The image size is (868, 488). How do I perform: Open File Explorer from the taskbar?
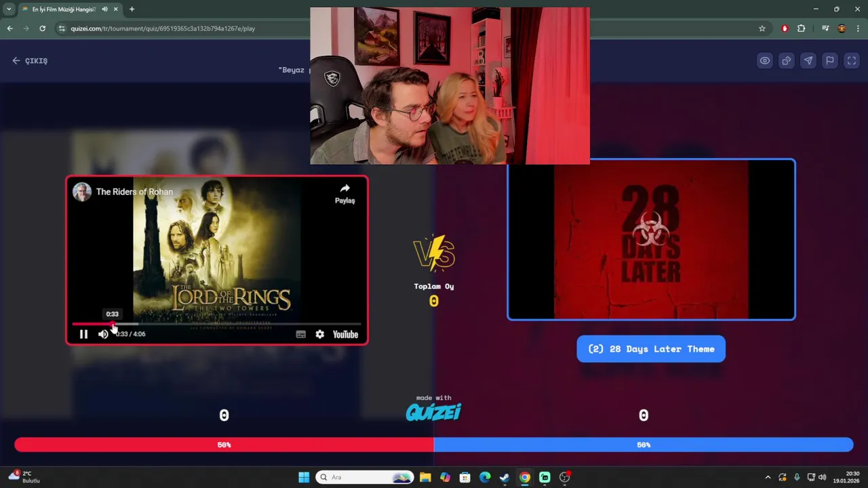point(425,477)
